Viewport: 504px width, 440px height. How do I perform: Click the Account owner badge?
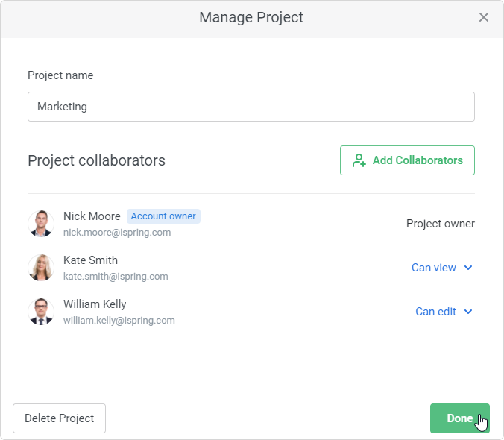[x=163, y=216]
